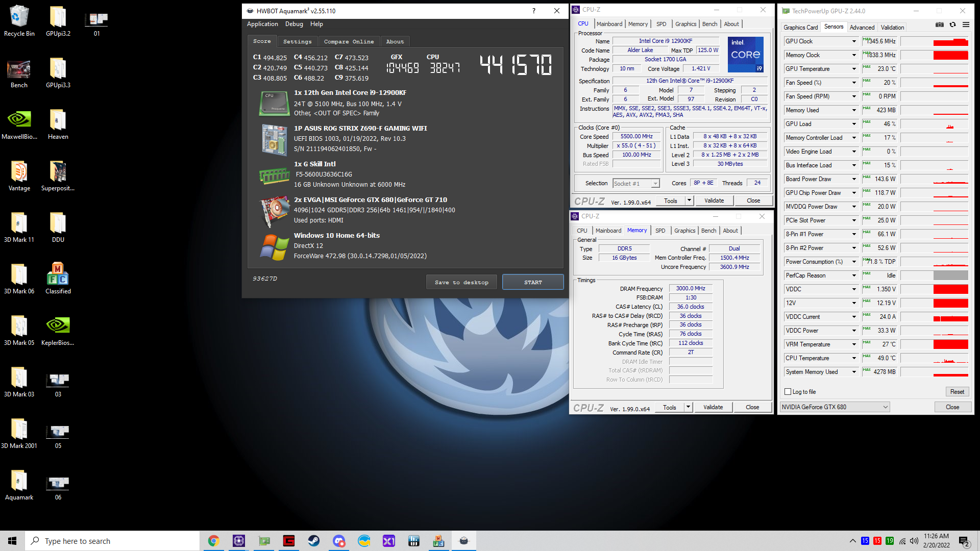
Task: Click Close in lower CPU-Z window
Action: pyautogui.click(x=752, y=407)
